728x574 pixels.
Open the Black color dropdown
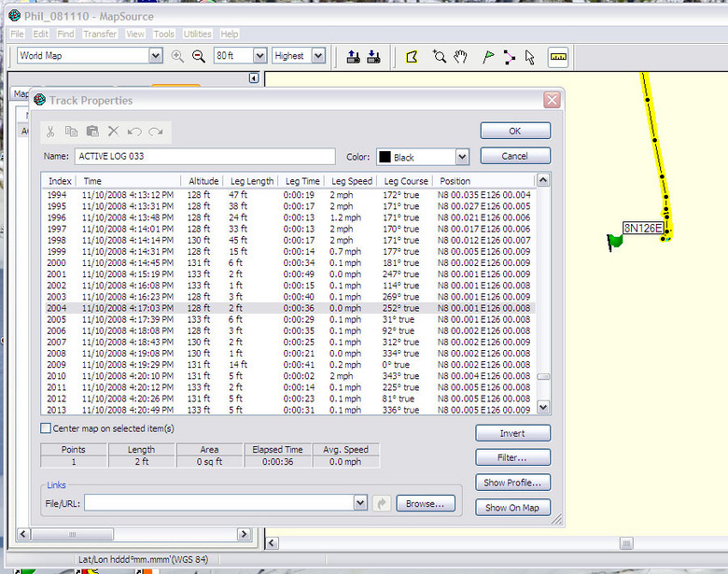[x=462, y=157]
